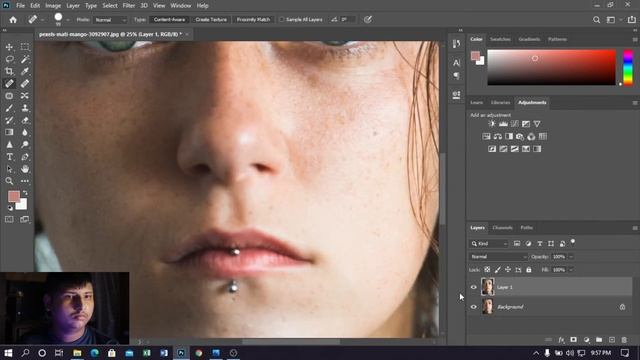Select the Pen tool
This screenshot has height=360, width=640.
pos(25,157)
